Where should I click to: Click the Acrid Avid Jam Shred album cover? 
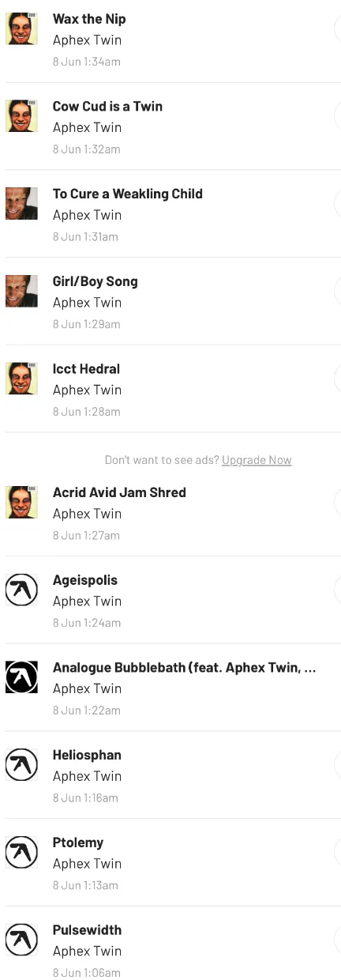click(21, 502)
